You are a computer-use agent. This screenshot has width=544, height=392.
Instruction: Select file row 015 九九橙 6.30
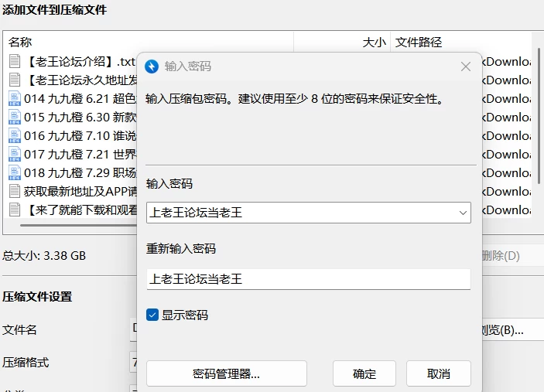(x=72, y=118)
